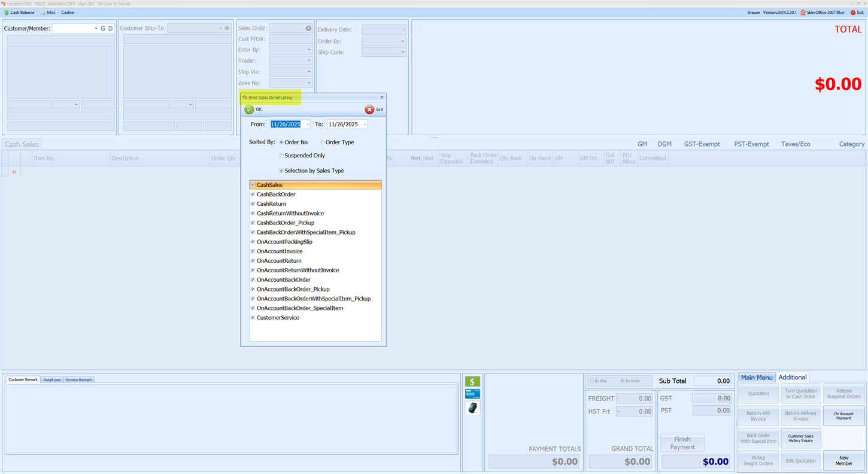Viewport: 868px width, 474px height.
Task: Open the Misc menu
Action: tap(48, 13)
